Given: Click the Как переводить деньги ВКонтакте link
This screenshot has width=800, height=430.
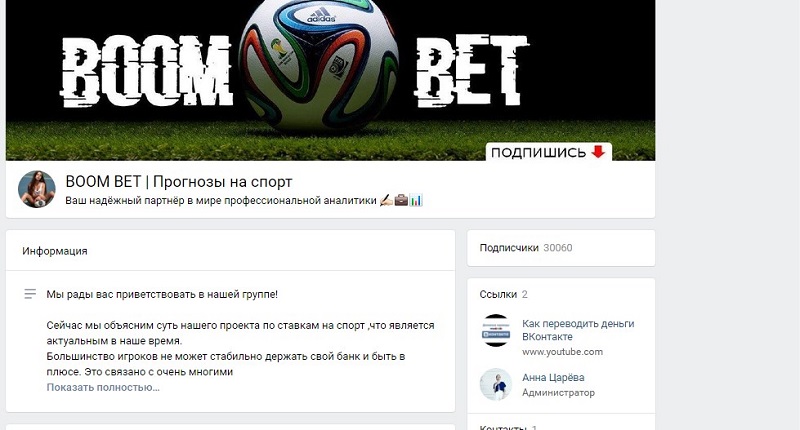Looking at the screenshot, I should (x=578, y=330).
